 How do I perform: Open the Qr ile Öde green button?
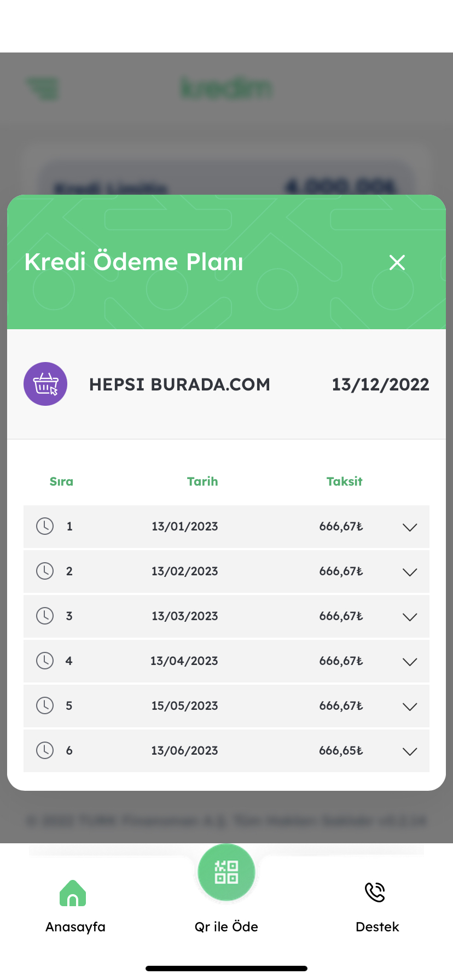226,872
